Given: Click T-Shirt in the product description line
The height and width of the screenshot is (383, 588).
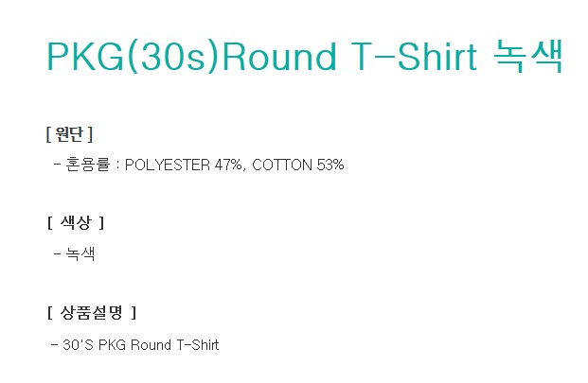Looking at the screenshot, I should (x=198, y=345).
